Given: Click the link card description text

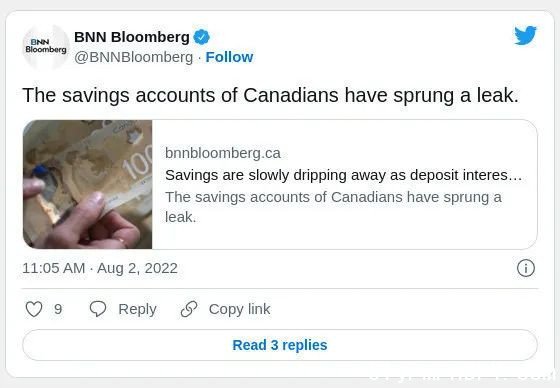Looking at the screenshot, I should click(x=333, y=207).
